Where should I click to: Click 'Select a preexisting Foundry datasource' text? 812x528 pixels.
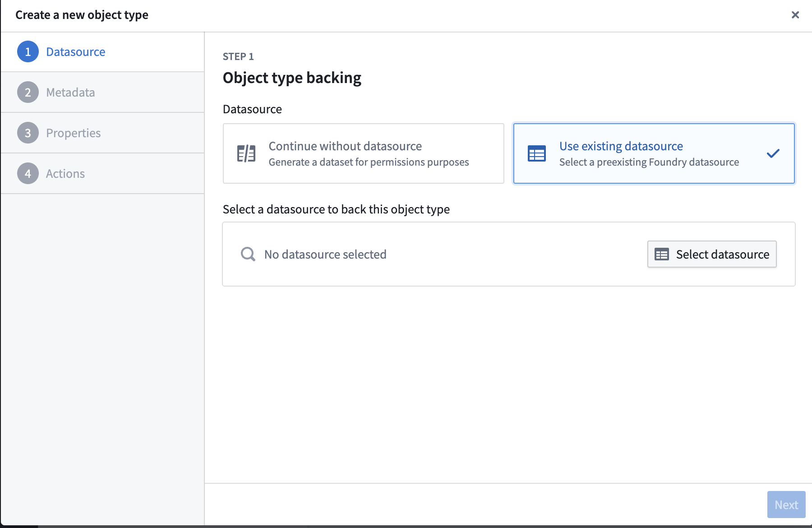pyautogui.click(x=649, y=162)
